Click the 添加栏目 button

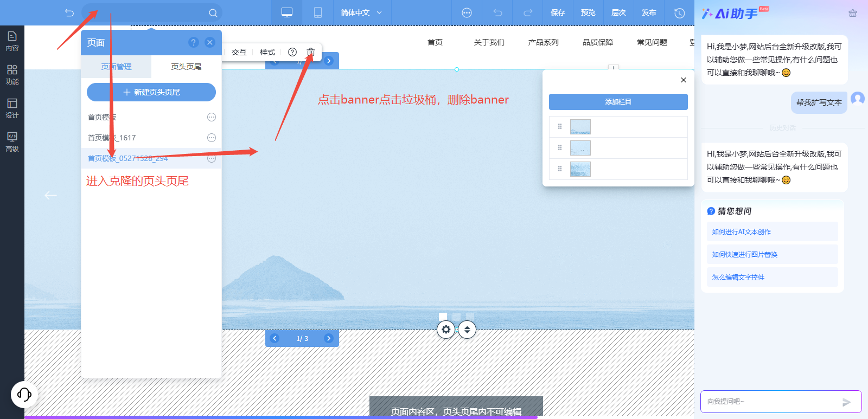tap(618, 102)
